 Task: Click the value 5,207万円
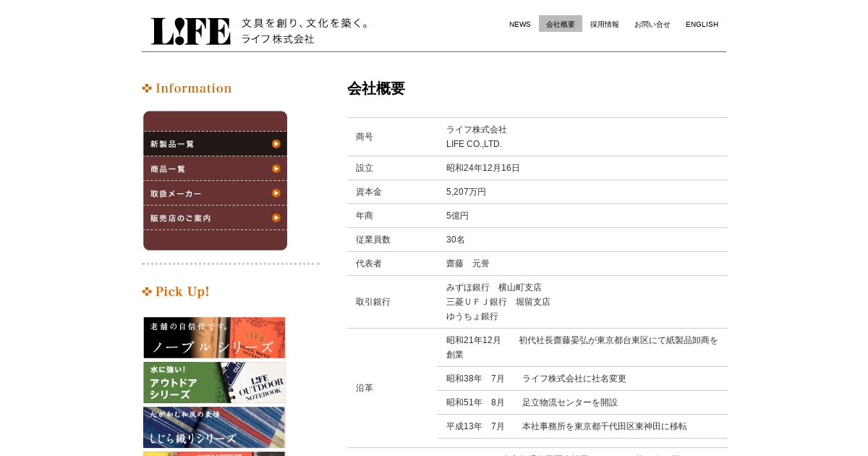point(466,192)
